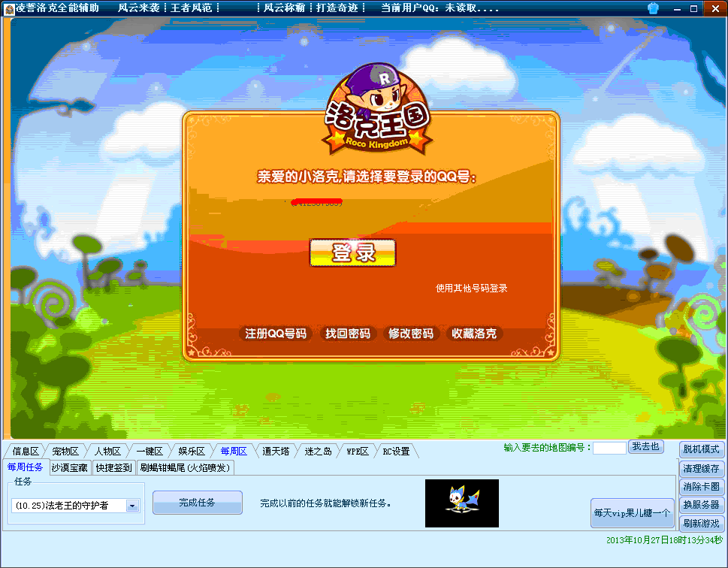Click the 刷新游戏 button
The width and height of the screenshot is (728, 568).
(701, 524)
